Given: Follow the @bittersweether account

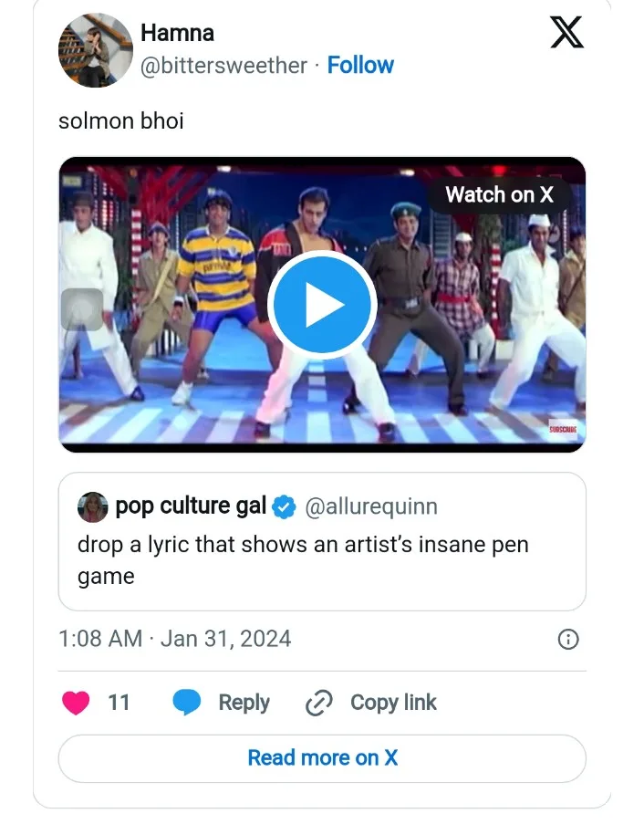Looking at the screenshot, I should click(x=360, y=66).
